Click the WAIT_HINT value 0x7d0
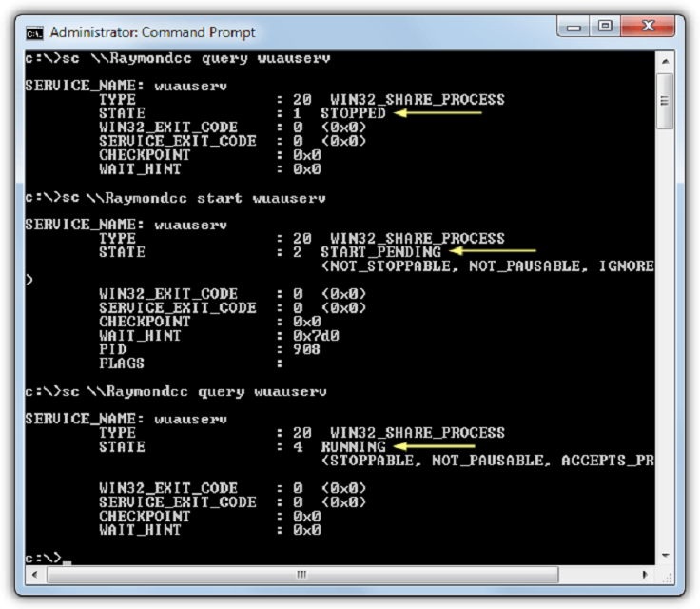Viewport: 700px width, 609px height. [x=316, y=335]
